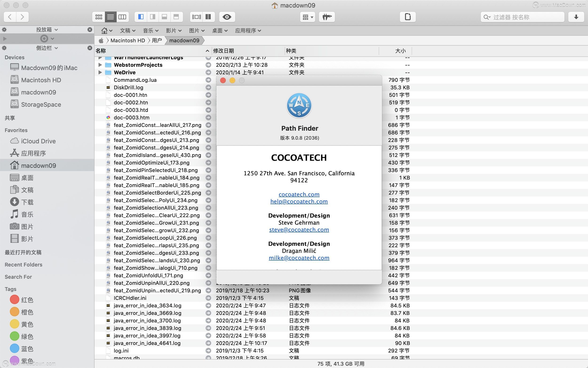
Task: Click the drop stack target circle icon
Action: click(x=44, y=39)
